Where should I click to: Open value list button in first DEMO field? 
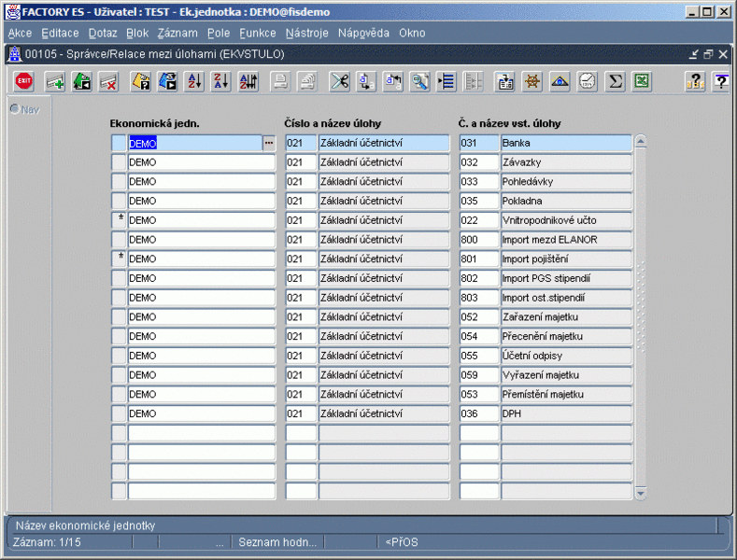pos(269,143)
